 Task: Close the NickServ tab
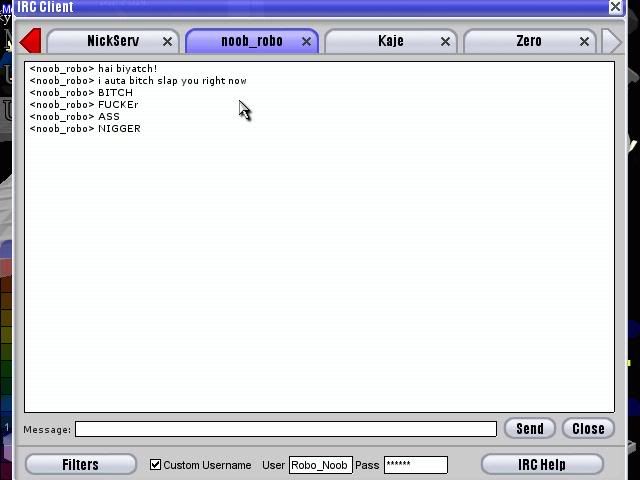[167, 42]
